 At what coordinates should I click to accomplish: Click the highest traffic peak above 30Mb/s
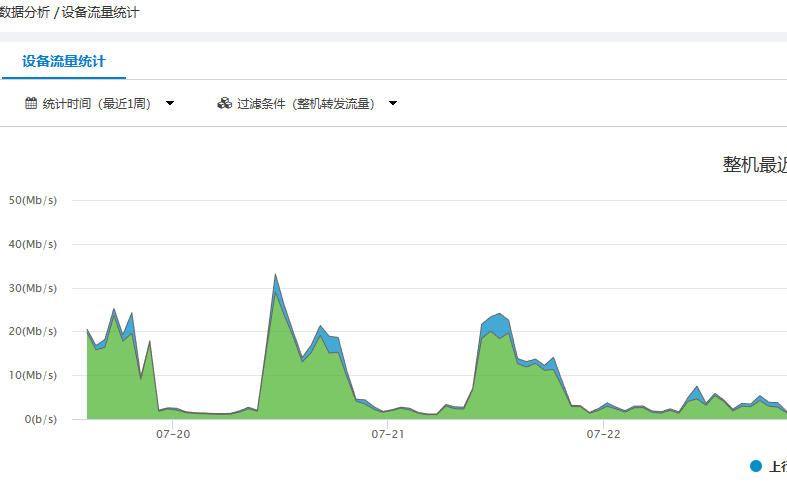point(275,275)
